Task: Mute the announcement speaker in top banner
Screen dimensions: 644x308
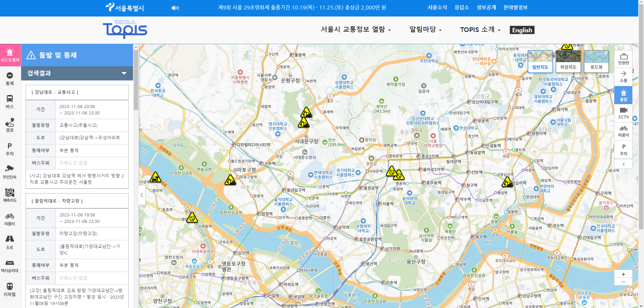Action: click(174, 7)
